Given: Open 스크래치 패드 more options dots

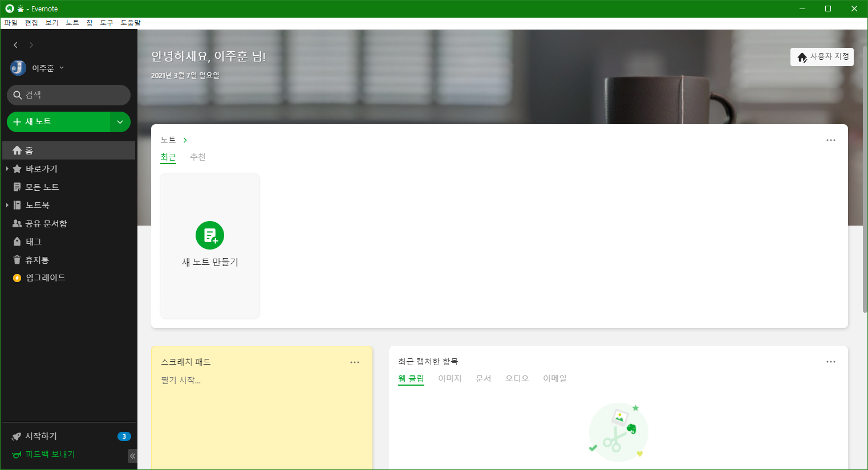Looking at the screenshot, I should pyautogui.click(x=355, y=362).
